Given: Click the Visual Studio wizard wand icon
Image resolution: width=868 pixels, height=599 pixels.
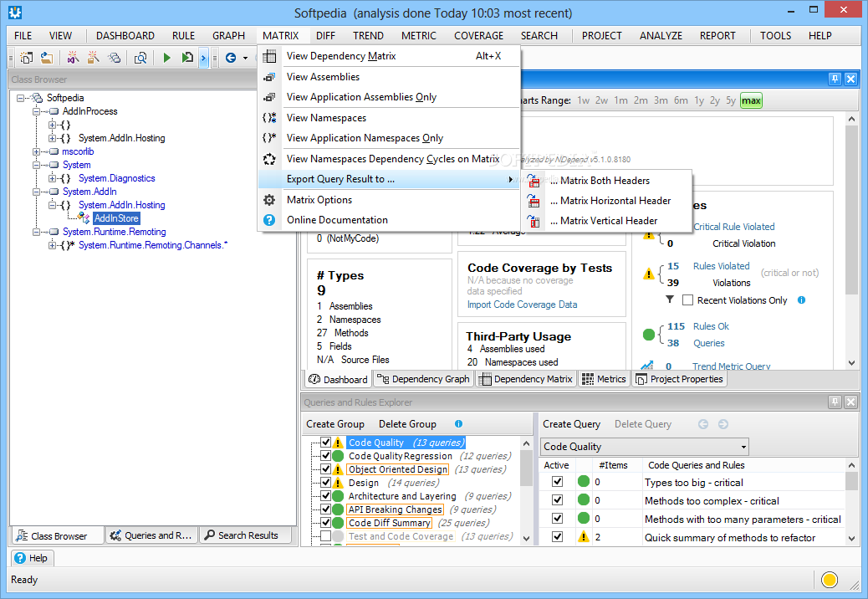Looking at the screenshot, I should pyautogui.click(x=73, y=58).
